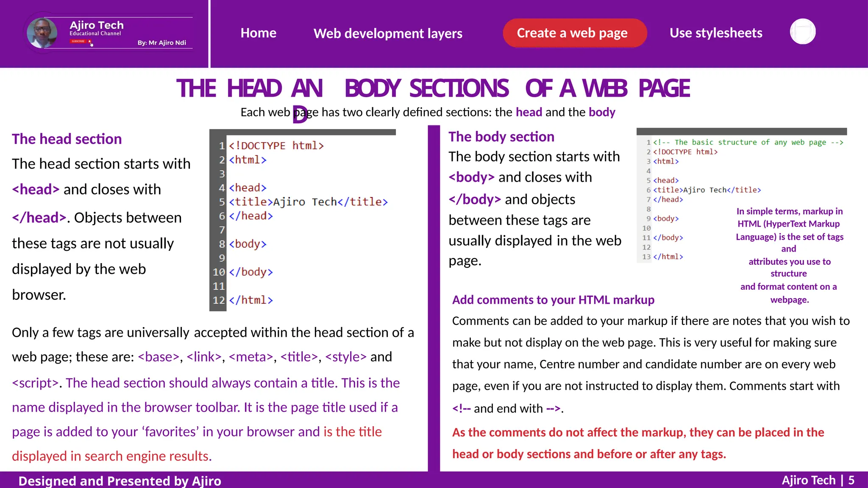Click 'The body section' heading

click(501, 136)
